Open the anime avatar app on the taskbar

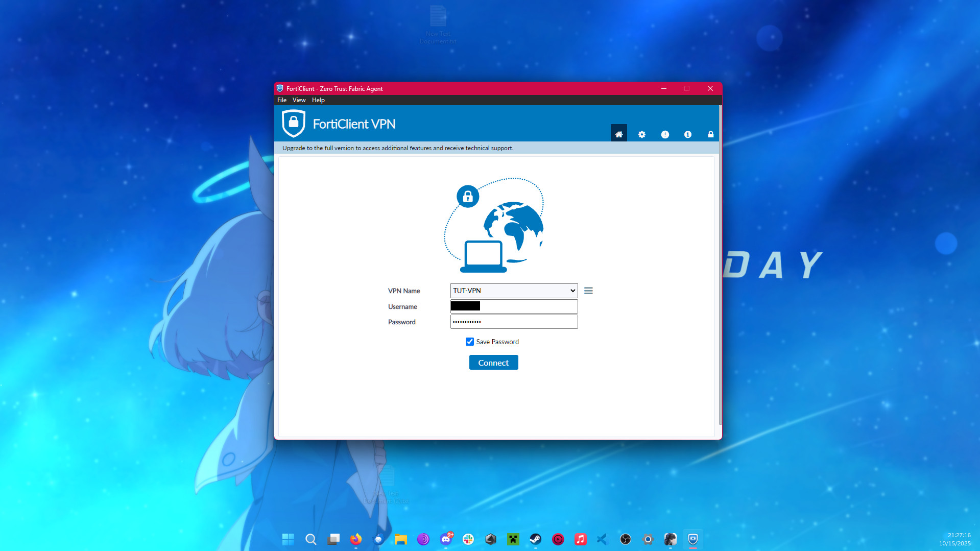point(671,539)
